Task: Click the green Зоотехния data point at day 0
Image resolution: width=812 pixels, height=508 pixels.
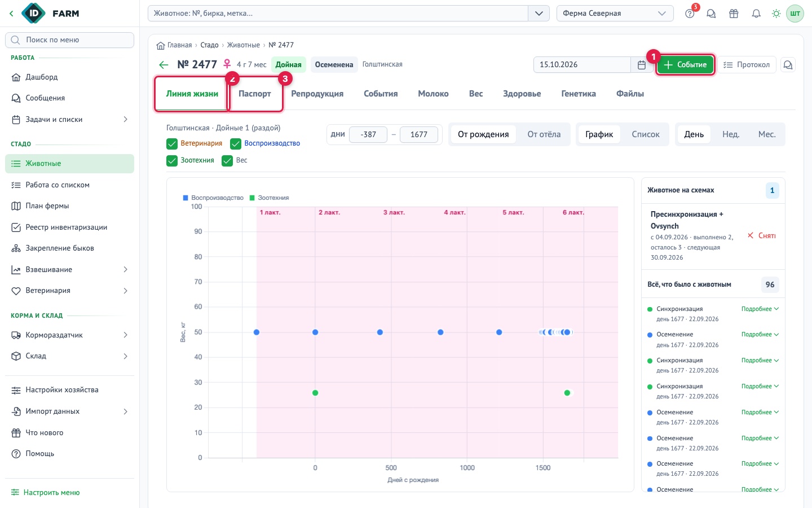Action: [x=315, y=393]
